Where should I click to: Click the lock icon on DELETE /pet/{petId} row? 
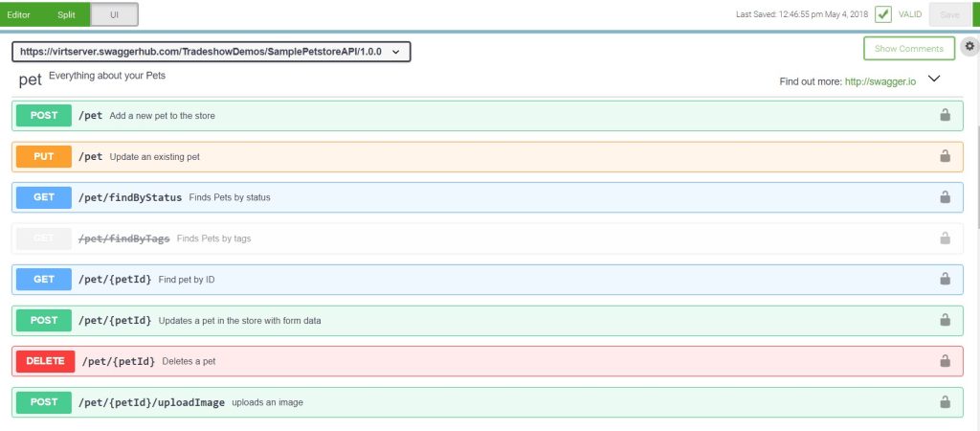coord(945,361)
